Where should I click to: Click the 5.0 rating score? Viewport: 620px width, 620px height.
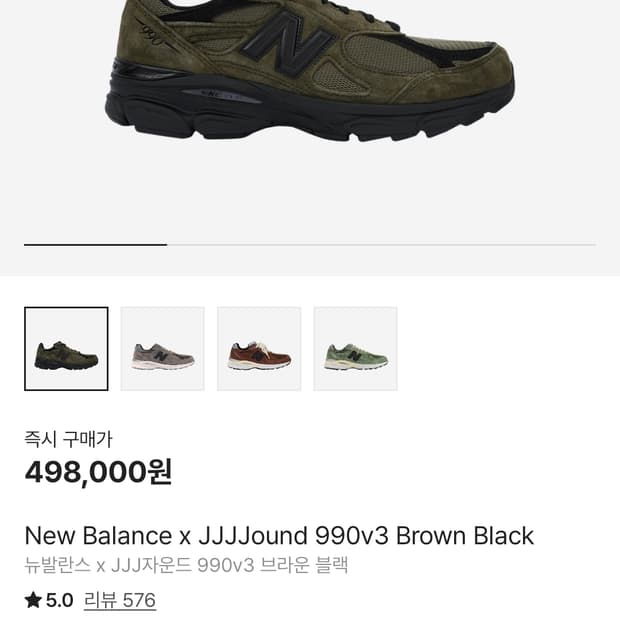59,600
